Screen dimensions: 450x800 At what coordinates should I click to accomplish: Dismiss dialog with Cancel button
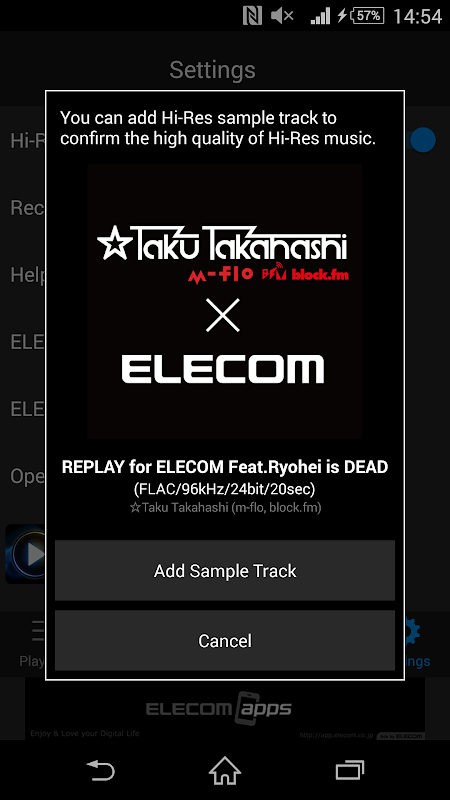point(225,640)
